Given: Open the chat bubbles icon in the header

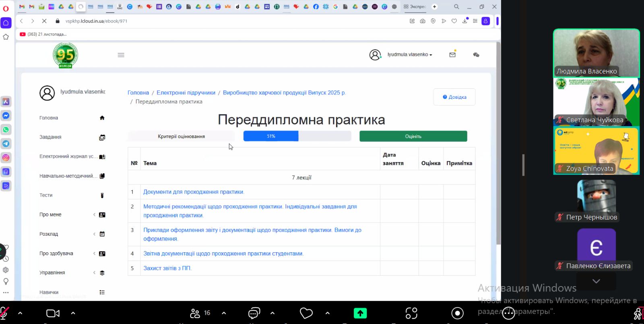Looking at the screenshot, I should 476,55.
